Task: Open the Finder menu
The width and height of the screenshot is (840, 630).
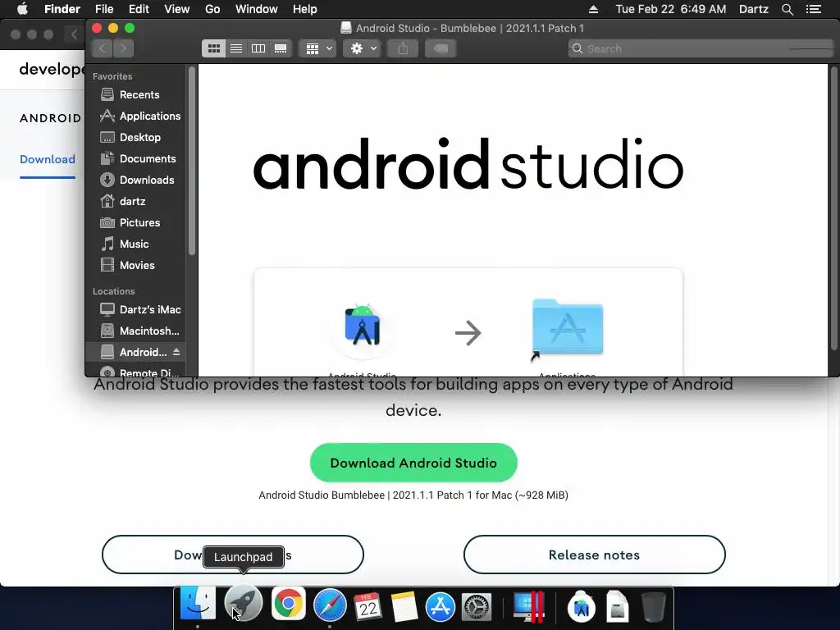Action: pyautogui.click(x=62, y=9)
